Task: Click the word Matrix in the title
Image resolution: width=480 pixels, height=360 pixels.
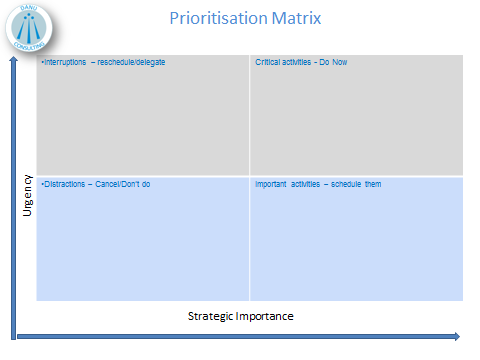Action: pyautogui.click(x=296, y=18)
